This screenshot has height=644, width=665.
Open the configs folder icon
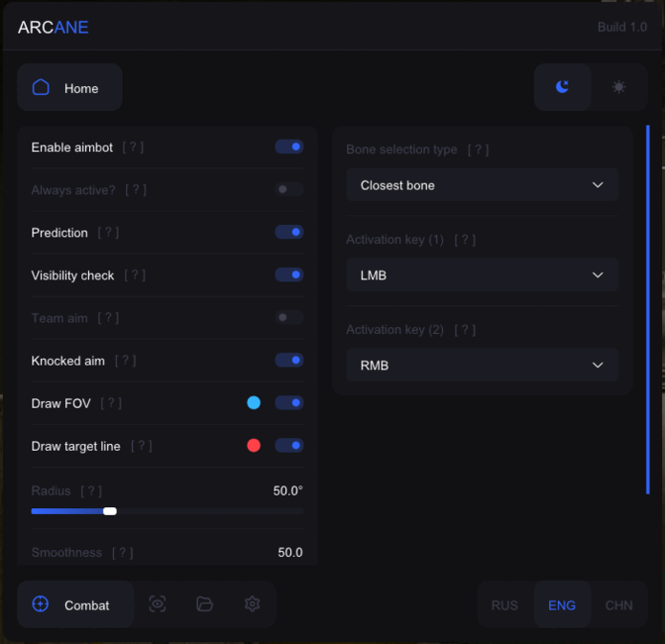[205, 604]
